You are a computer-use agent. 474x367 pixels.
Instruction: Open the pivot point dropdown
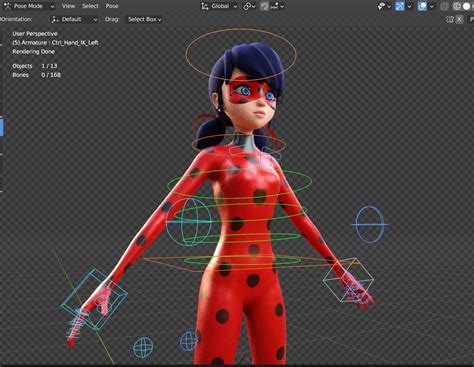(x=249, y=6)
